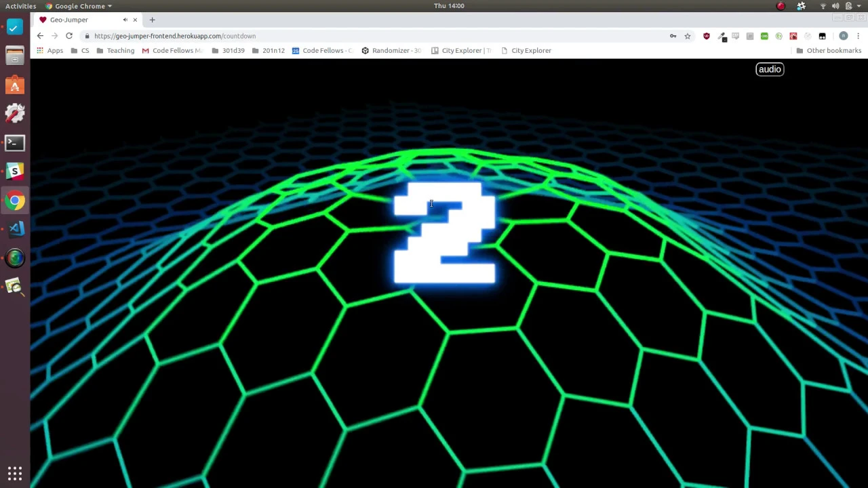Screen dimensions: 868x488
Task: Go back to the previous page
Action: click(x=40, y=36)
